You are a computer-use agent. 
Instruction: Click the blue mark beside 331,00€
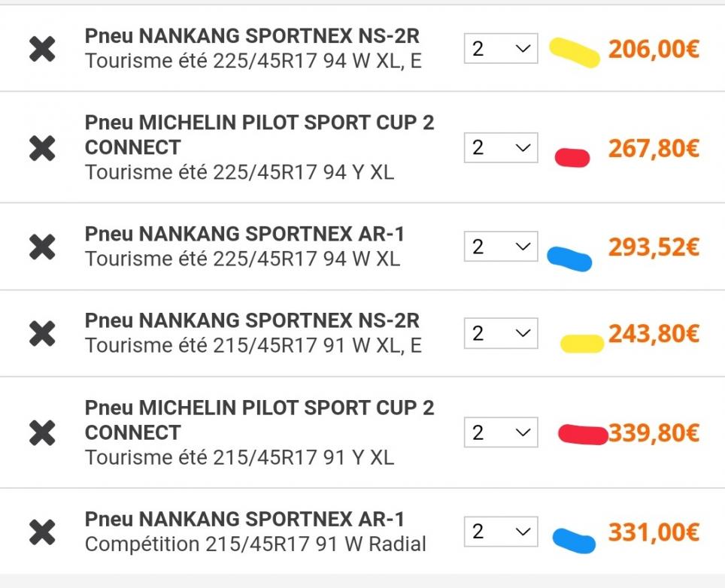575,538
